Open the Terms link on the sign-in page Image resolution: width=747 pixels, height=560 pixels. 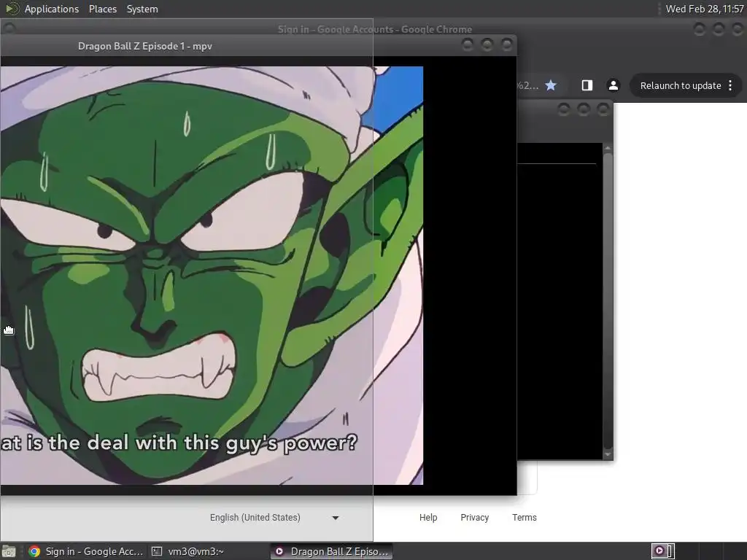(524, 518)
